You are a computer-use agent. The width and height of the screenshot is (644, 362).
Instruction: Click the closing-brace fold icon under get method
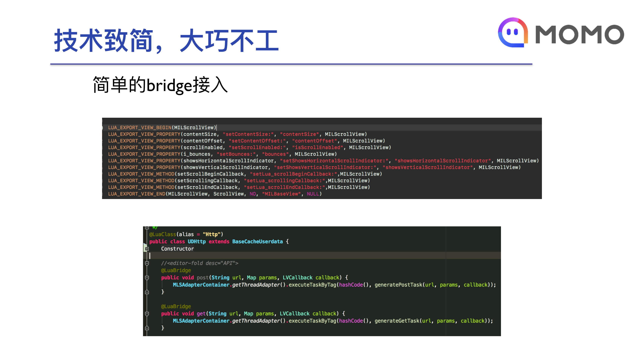pyautogui.click(x=147, y=328)
